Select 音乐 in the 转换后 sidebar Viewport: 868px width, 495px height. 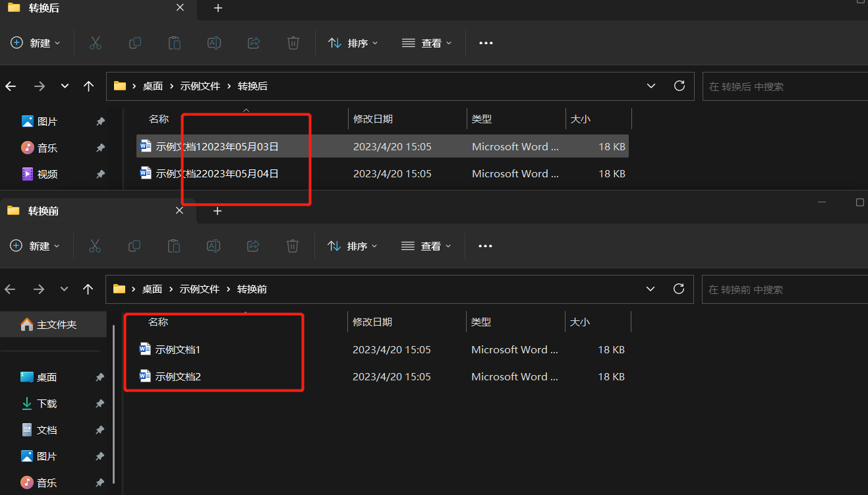[x=45, y=148]
